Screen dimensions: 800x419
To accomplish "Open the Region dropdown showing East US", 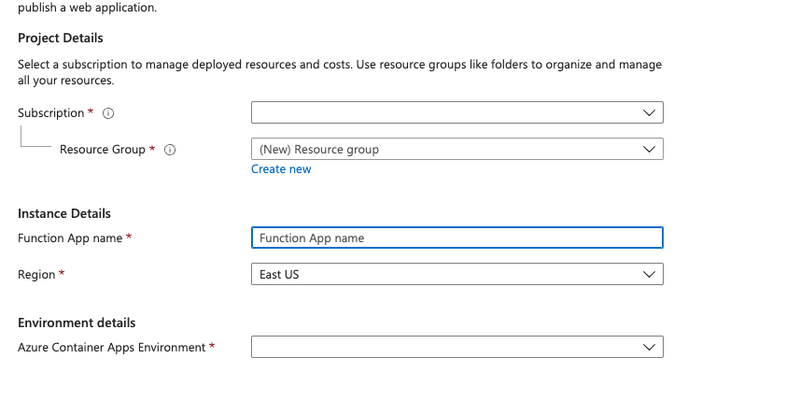I will click(457, 274).
